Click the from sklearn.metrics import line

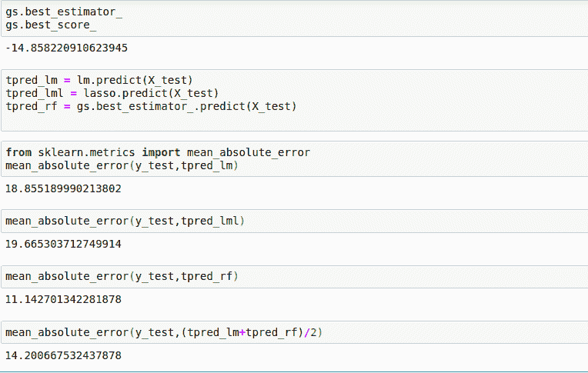157,152
